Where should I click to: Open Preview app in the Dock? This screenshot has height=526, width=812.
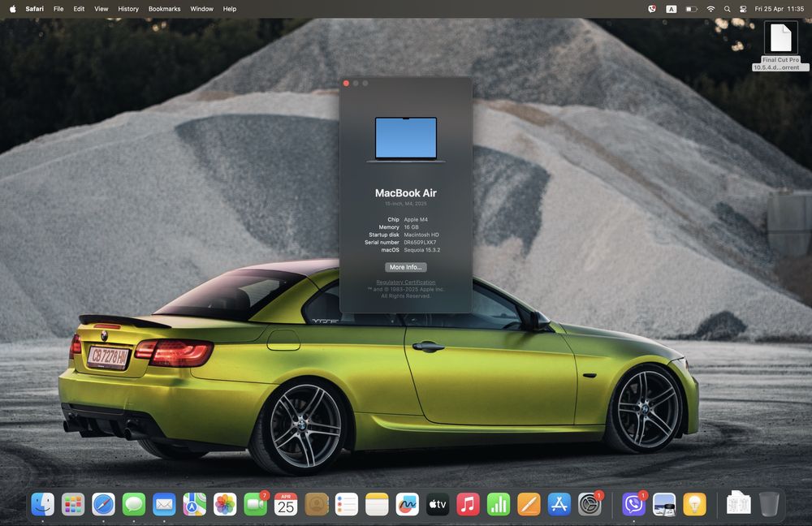click(x=664, y=504)
